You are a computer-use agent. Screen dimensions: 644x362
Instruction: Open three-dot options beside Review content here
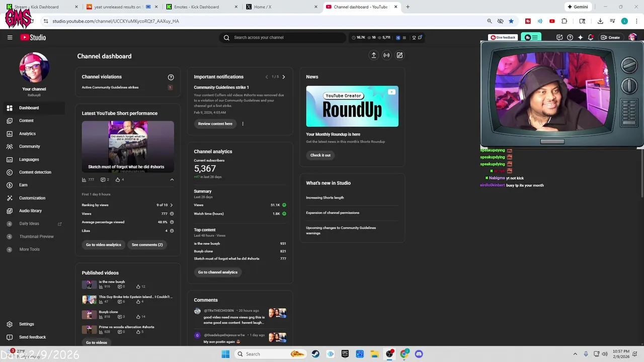point(243,124)
